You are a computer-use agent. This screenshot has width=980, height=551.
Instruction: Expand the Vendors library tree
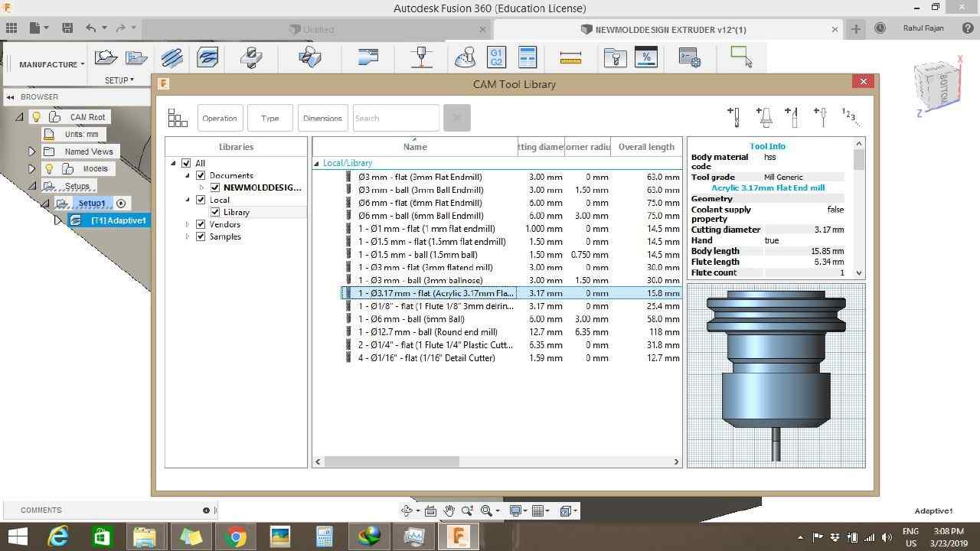188,224
